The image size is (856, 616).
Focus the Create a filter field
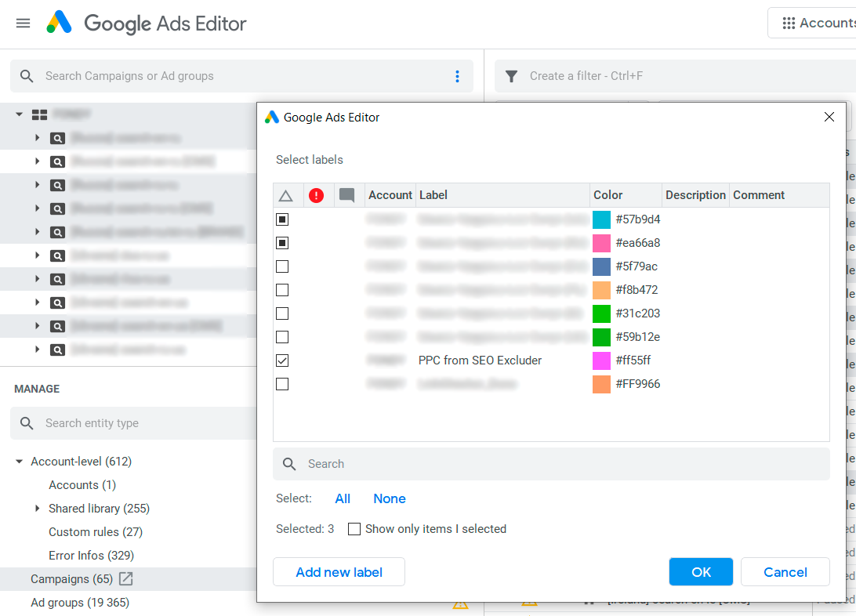[675, 76]
